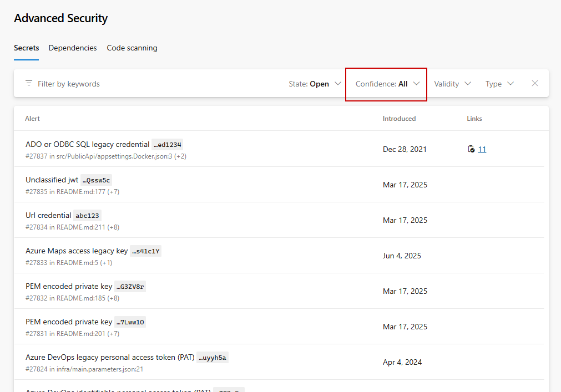Click the filter lines icon beside keywords
Screen dimensions: 561x392
29,84
